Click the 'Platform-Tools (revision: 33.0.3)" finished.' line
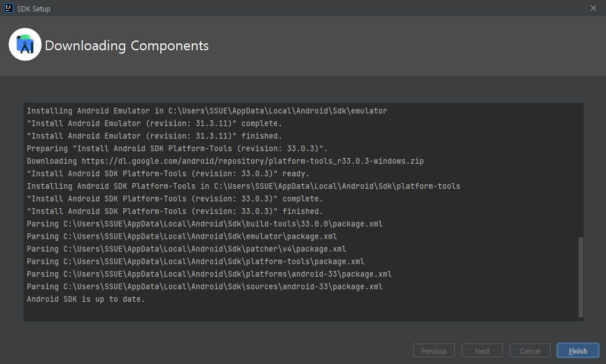606x364 pixels. [x=175, y=211]
